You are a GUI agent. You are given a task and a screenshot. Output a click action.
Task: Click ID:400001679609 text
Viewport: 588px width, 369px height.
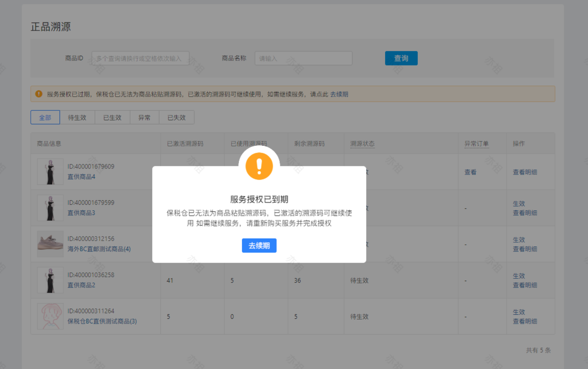pyautogui.click(x=91, y=166)
